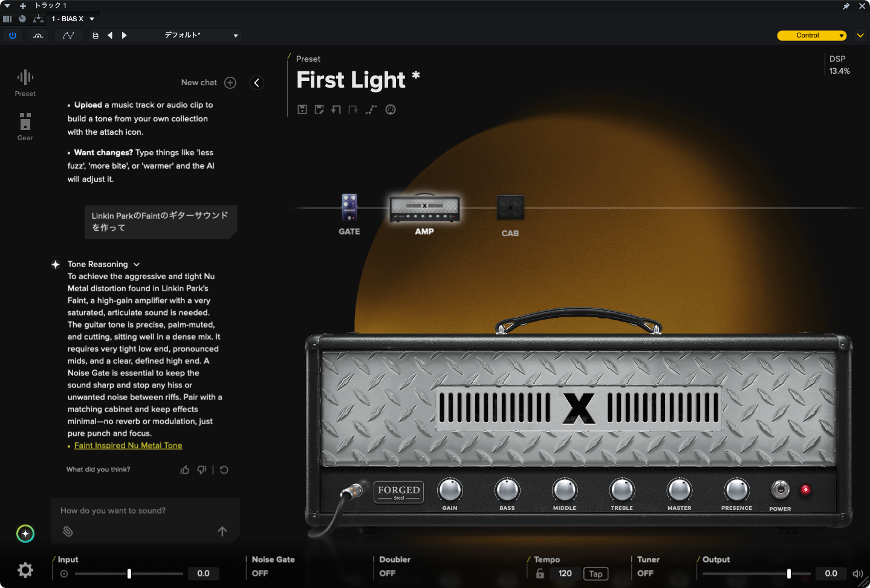
Task: Click the thumbs down feedback icon
Action: [x=202, y=470]
